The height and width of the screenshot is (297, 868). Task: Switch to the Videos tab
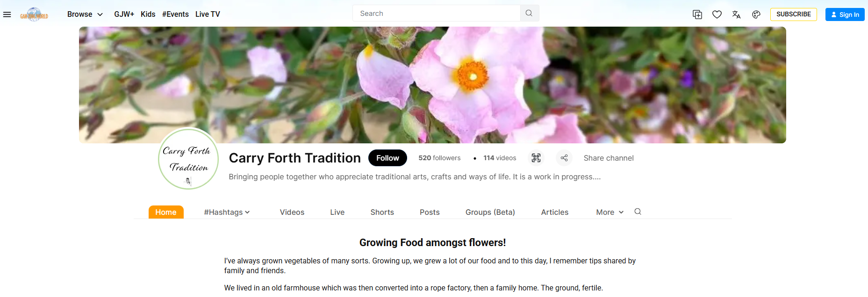[292, 212]
